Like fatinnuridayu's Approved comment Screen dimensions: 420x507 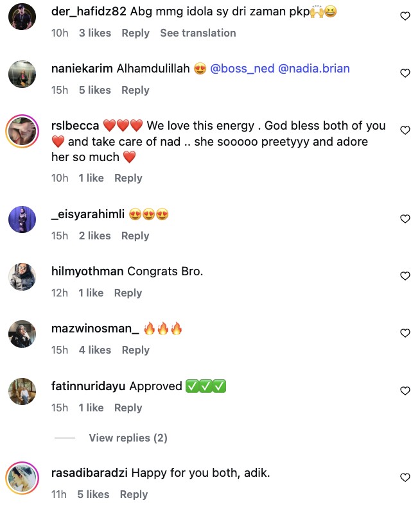coord(405,391)
